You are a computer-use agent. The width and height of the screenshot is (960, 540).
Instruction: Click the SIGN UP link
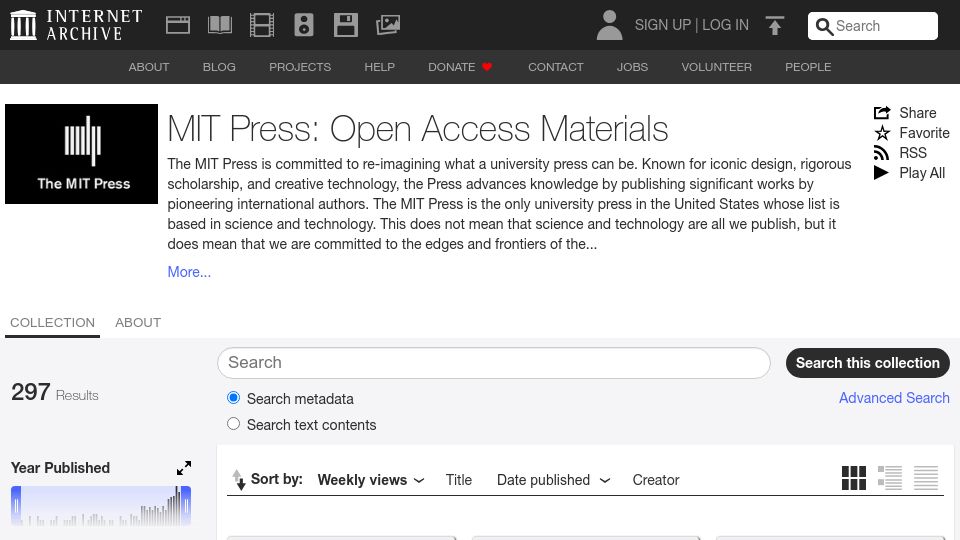[662, 25]
